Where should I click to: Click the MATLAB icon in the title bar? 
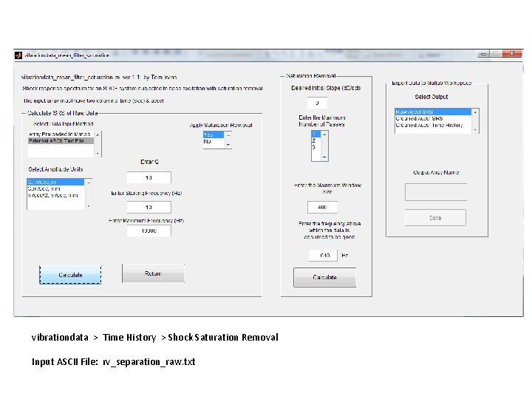[18, 55]
